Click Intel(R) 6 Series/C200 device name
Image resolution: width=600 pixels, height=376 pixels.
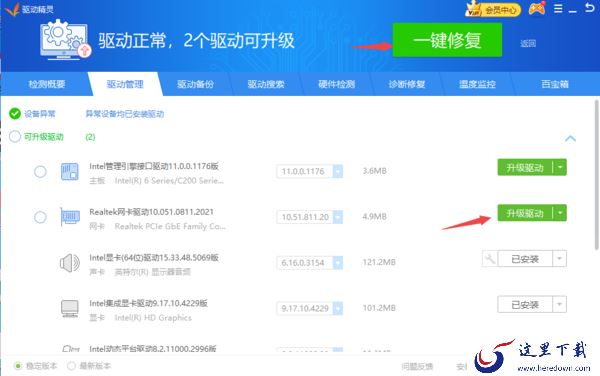(x=169, y=181)
